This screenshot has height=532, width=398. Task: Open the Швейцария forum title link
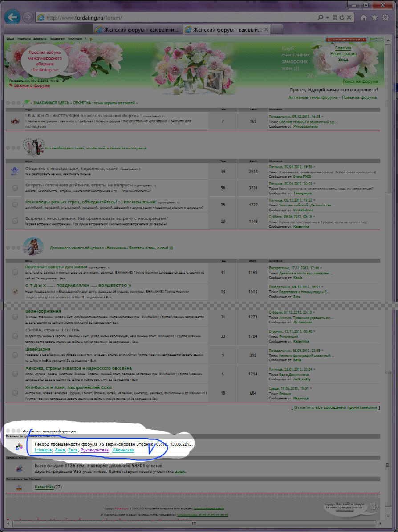tap(38, 349)
